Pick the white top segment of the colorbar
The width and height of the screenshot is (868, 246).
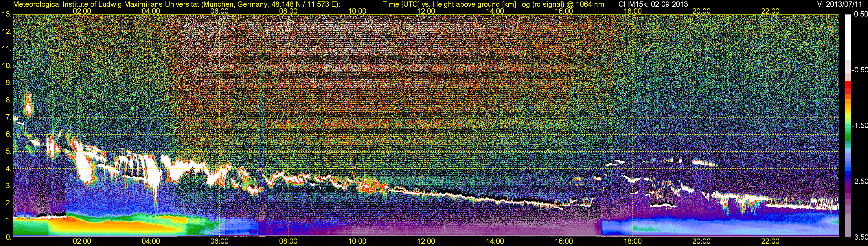point(848,37)
